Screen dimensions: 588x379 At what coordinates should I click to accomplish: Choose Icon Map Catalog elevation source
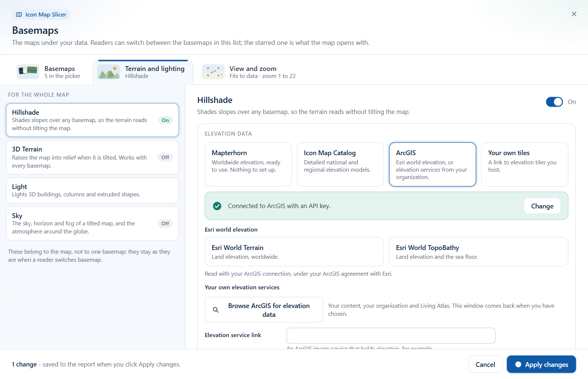point(340,164)
